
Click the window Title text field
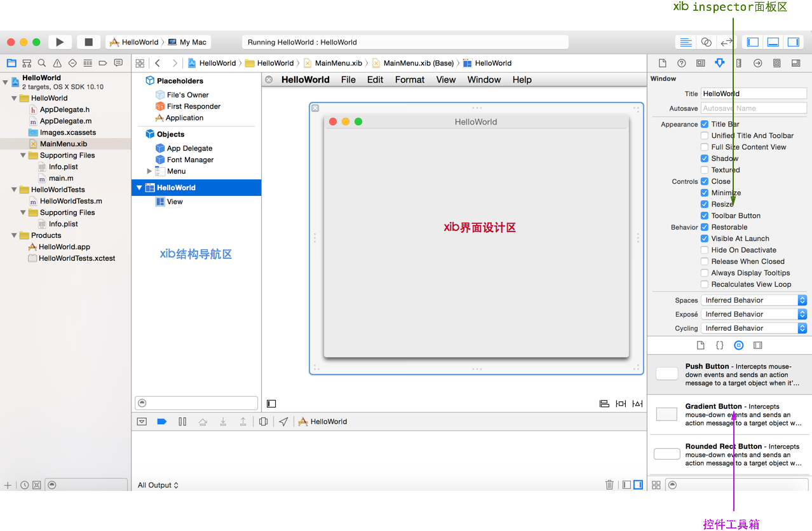point(754,93)
